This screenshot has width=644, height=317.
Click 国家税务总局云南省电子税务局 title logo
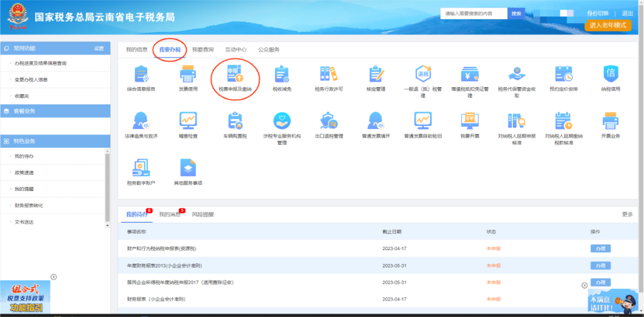pyautogui.click(x=105, y=17)
